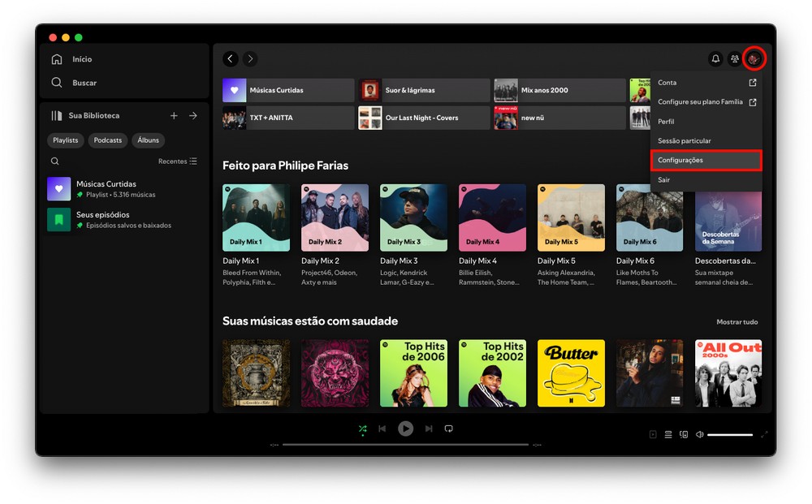Choose Sessão particular in the menu
The width and height of the screenshot is (812, 504).
tap(684, 141)
